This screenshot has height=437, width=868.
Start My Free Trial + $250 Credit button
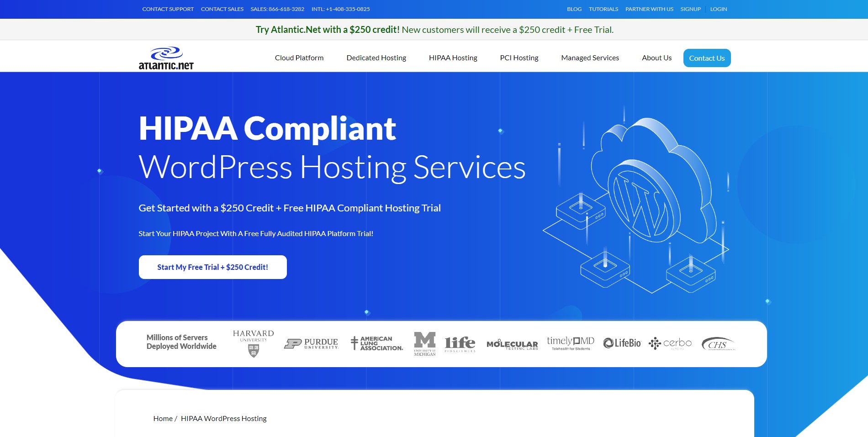pos(212,267)
